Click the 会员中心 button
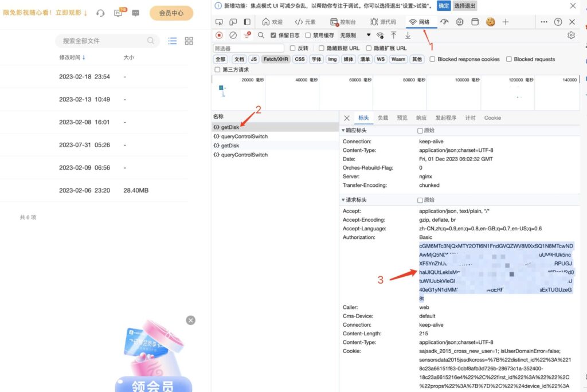Image resolution: width=587 pixels, height=392 pixels. (x=171, y=13)
